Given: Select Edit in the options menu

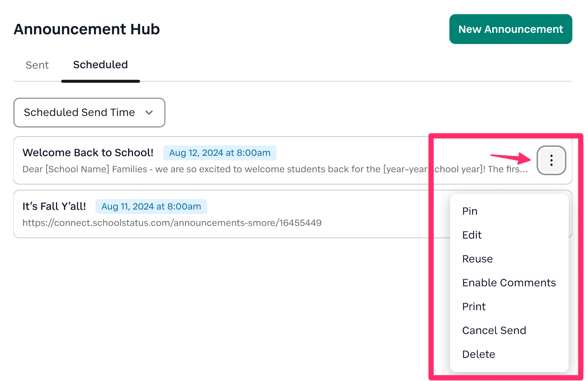Looking at the screenshot, I should coord(472,235).
